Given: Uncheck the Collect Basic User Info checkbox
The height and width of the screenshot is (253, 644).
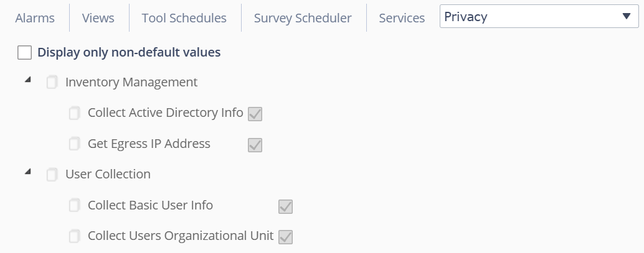Looking at the screenshot, I should pos(285,206).
